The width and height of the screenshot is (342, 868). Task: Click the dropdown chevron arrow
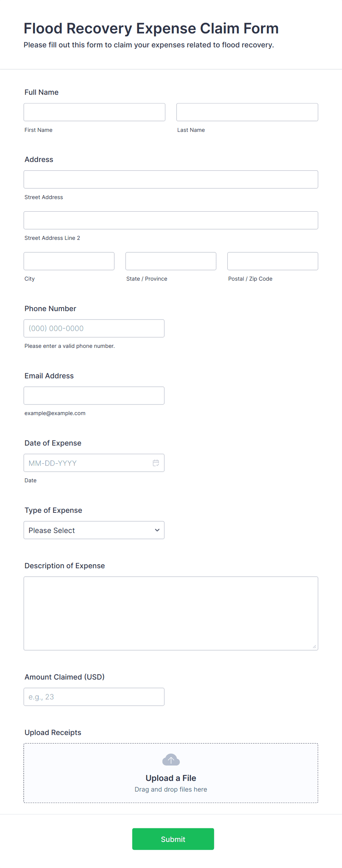(x=157, y=530)
